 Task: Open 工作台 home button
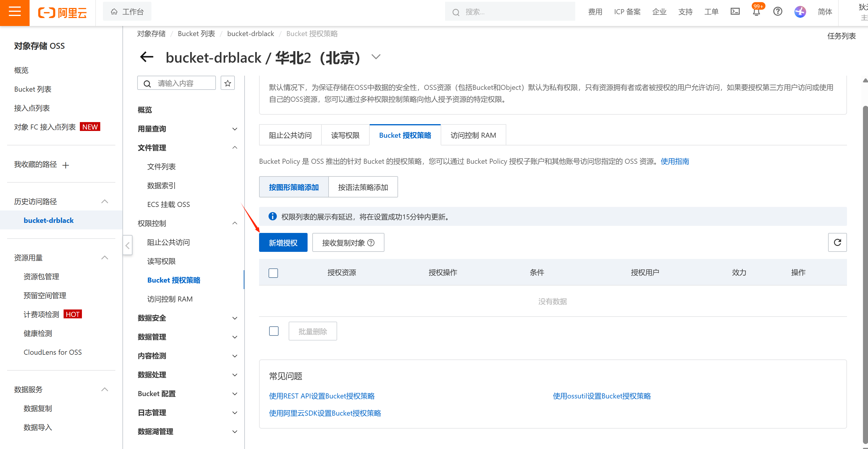127,12
